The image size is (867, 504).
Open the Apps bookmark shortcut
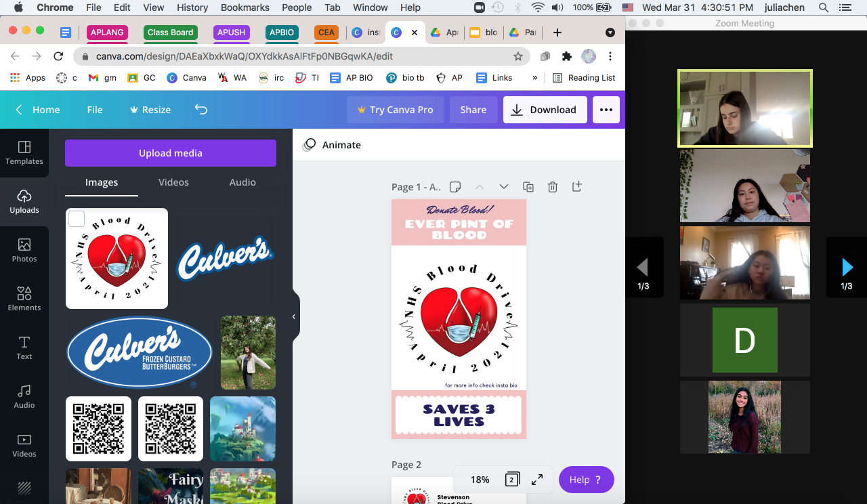click(28, 78)
